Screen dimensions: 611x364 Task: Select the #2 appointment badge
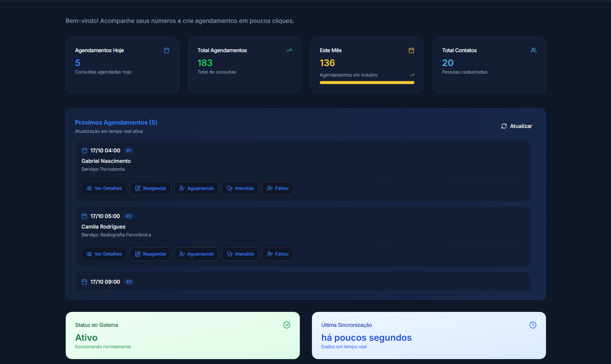(129, 216)
